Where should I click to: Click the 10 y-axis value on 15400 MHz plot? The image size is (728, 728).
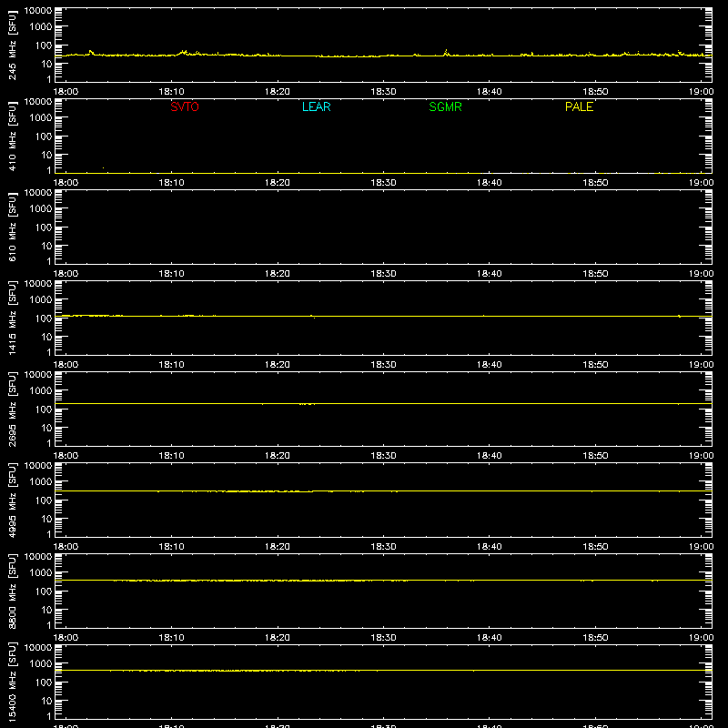coord(47,701)
